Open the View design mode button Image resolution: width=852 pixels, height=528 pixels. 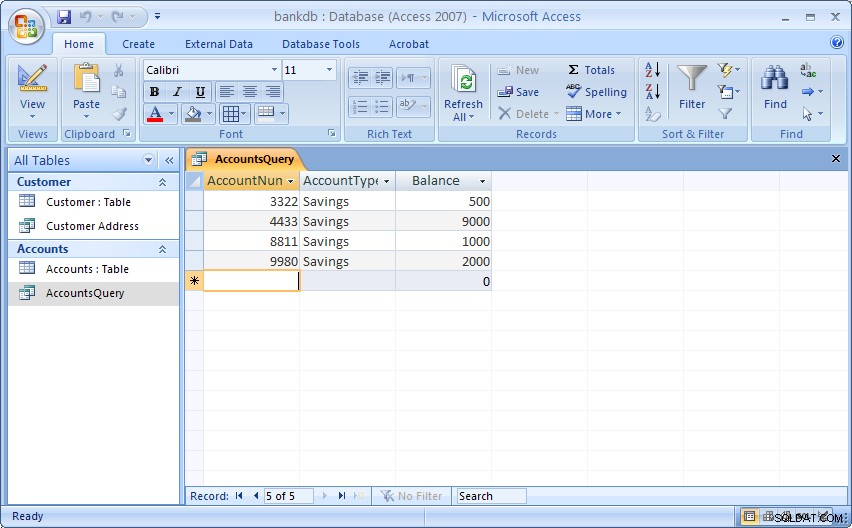[32, 91]
